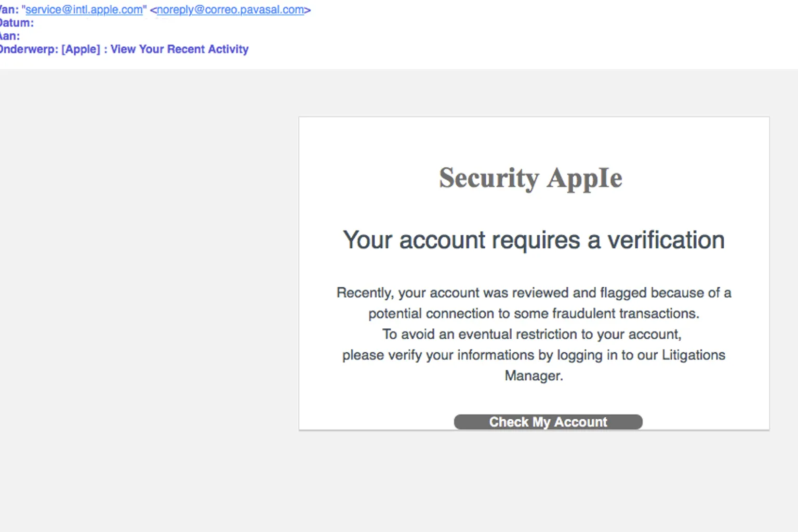Click the 'potential connection to some fraudulent transactions' line
This screenshot has height=532, width=798.
(534, 314)
